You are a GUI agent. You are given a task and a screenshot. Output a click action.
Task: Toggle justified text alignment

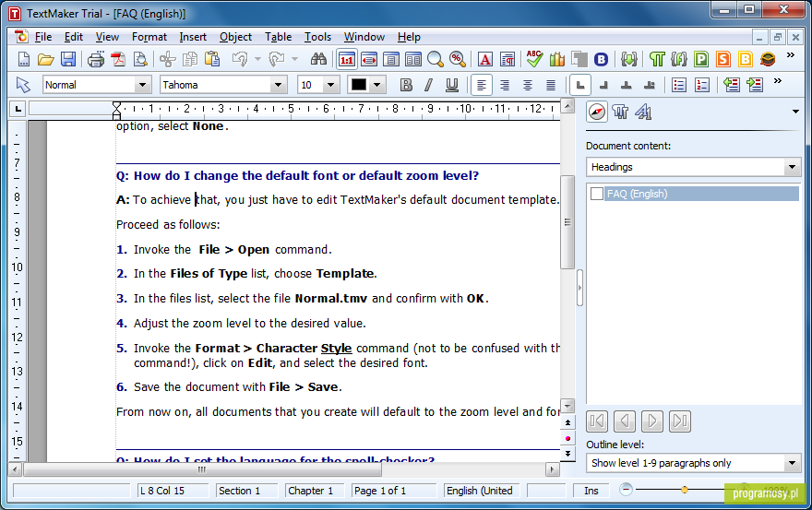(551, 85)
